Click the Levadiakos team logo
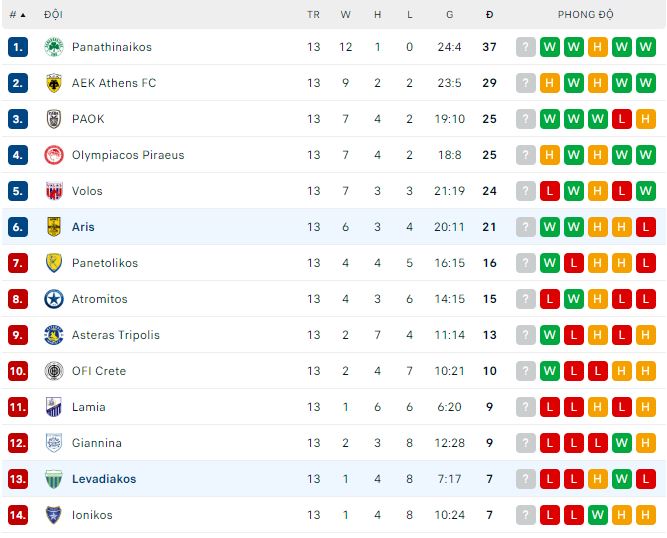 [54, 479]
